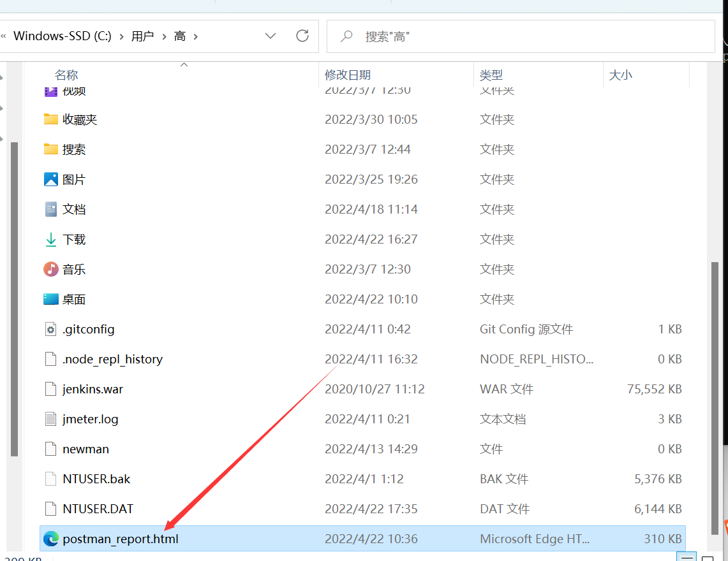728x561 pixels.
Task: Select the 桌面 folder name
Action: [x=74, y=299]
